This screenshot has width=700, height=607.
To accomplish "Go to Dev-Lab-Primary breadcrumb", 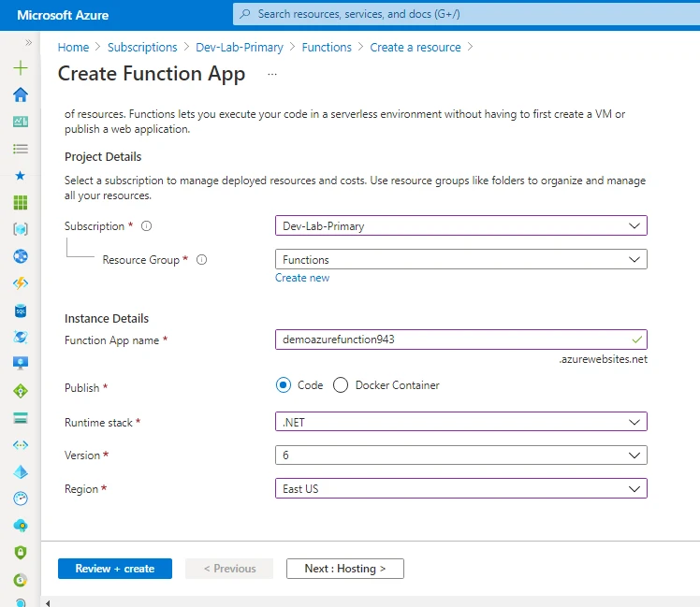I will (x=240, y=48).
